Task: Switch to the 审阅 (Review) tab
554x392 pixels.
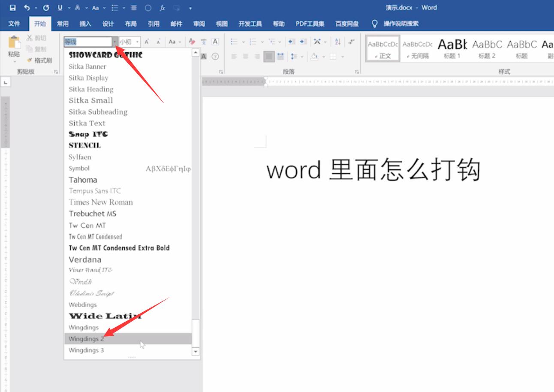Action: [x=199, y=24]
